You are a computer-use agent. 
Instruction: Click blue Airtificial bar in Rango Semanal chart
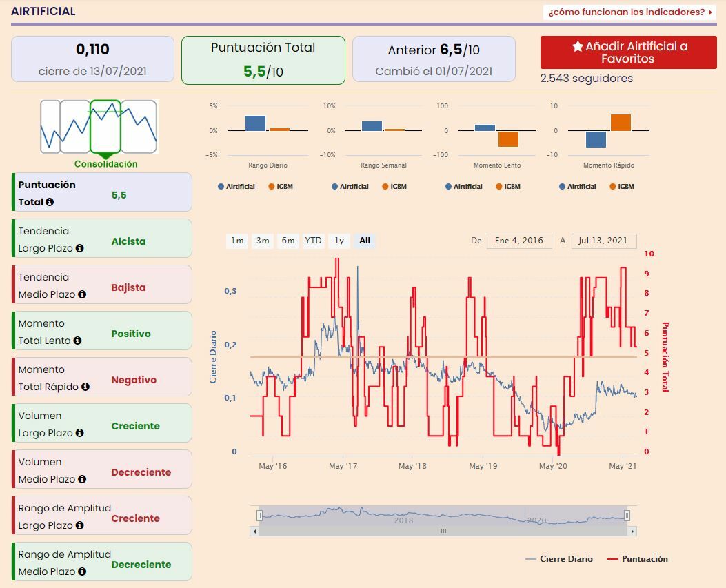(372, 126)
